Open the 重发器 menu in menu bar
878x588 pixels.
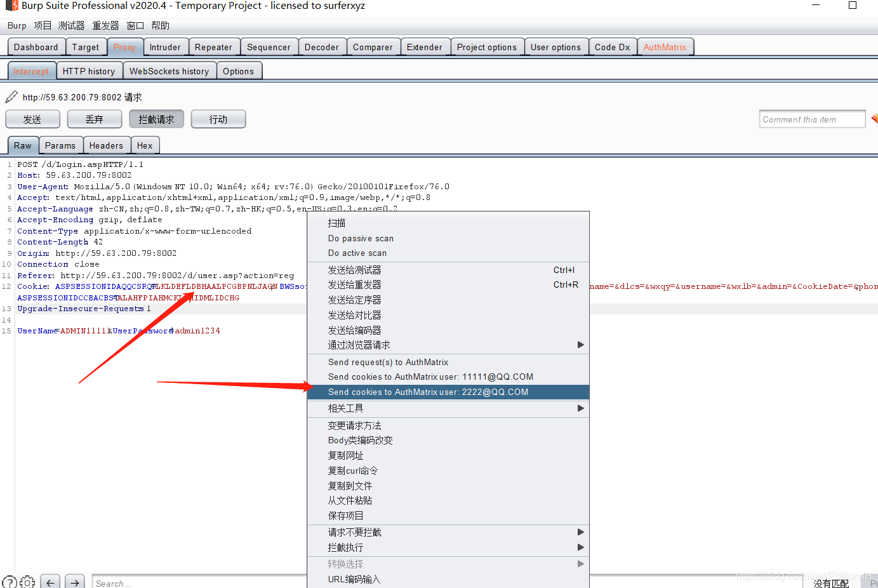105,25
